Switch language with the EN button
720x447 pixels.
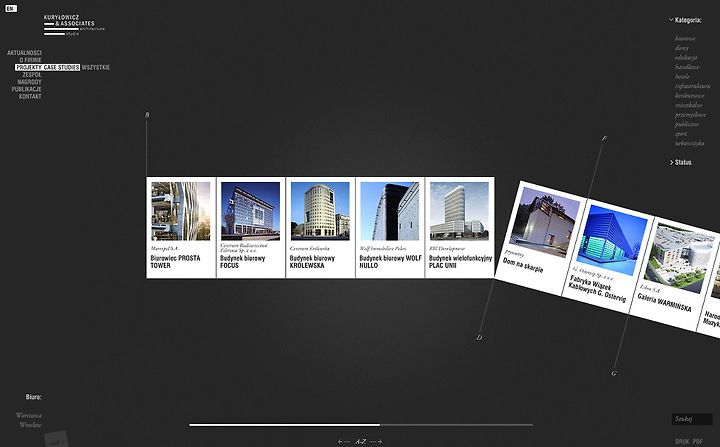click(11, 8)
